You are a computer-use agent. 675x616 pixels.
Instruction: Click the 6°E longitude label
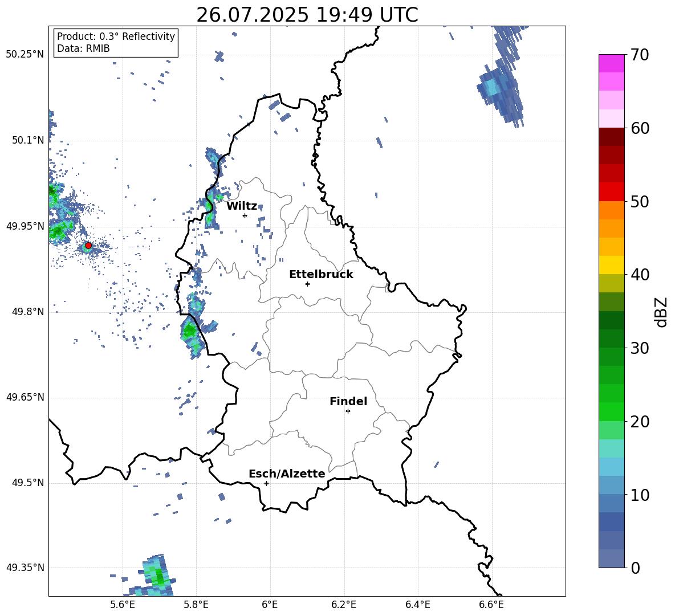[270, 605]
